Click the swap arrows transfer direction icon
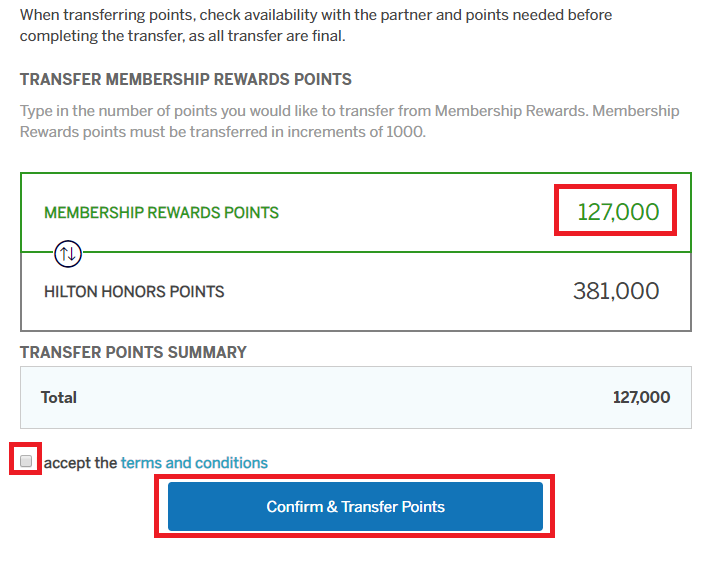 pyautogui.click(x=68, y=254)
